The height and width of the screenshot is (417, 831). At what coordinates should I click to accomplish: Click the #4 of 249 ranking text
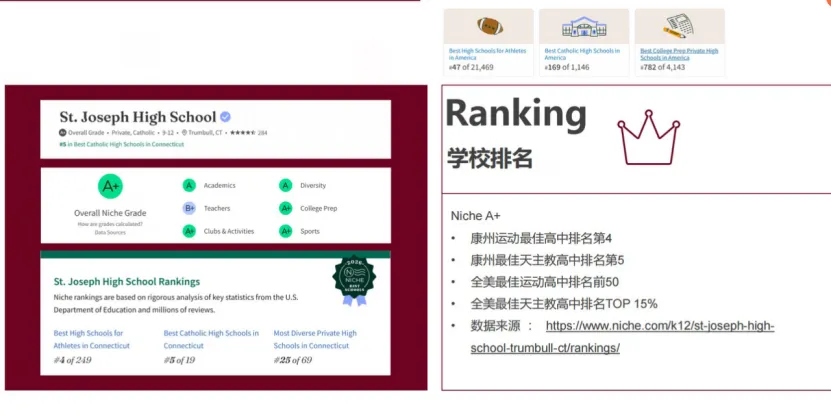72,360
